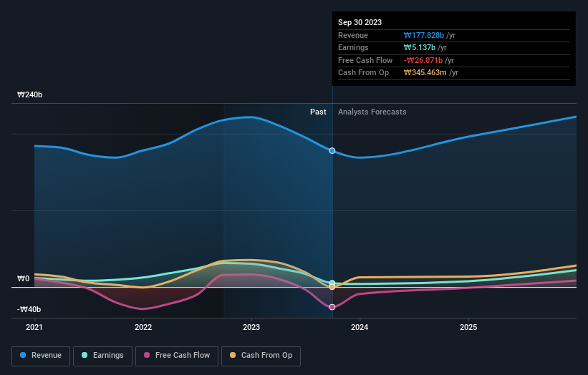Click the Sep 30 2023 tooltip date
The width and height of the screenshot is (588, 375).
pos(360,22)
